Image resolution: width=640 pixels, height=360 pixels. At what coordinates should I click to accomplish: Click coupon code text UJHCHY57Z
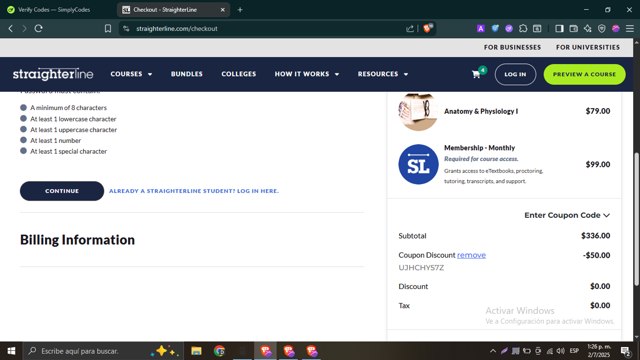[421, 268]
